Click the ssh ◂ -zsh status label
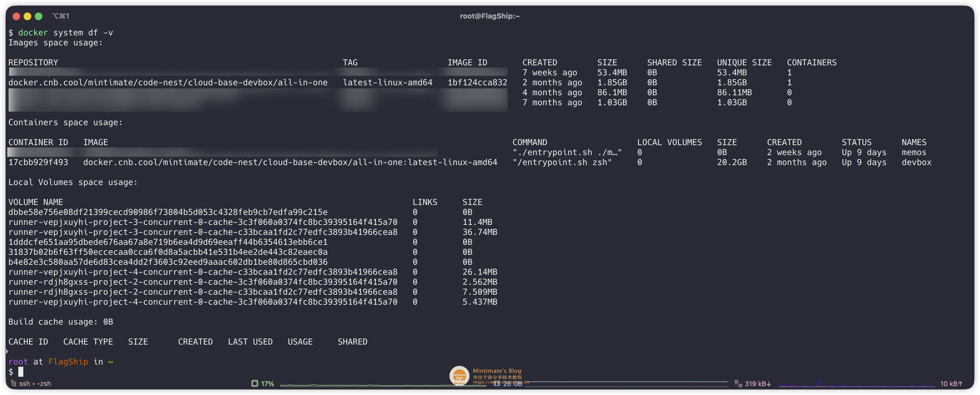The image size is (980, 395). coord(35,384)
